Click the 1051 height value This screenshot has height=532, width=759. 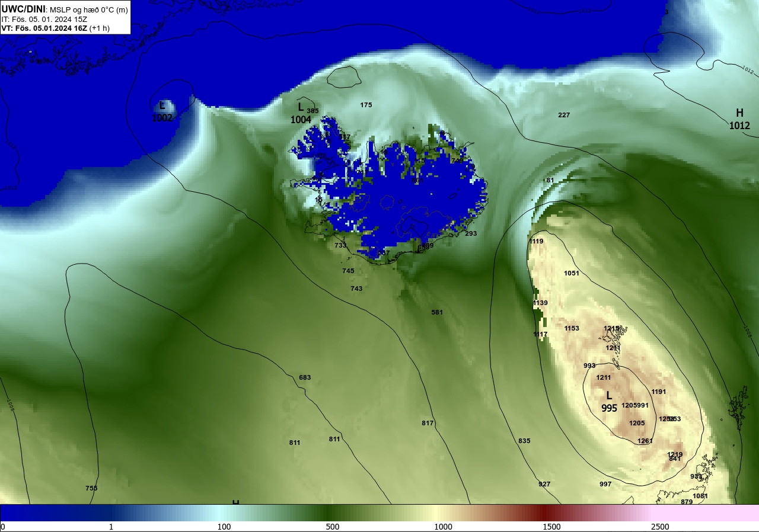pyautogui.click(x=572, y=273)
